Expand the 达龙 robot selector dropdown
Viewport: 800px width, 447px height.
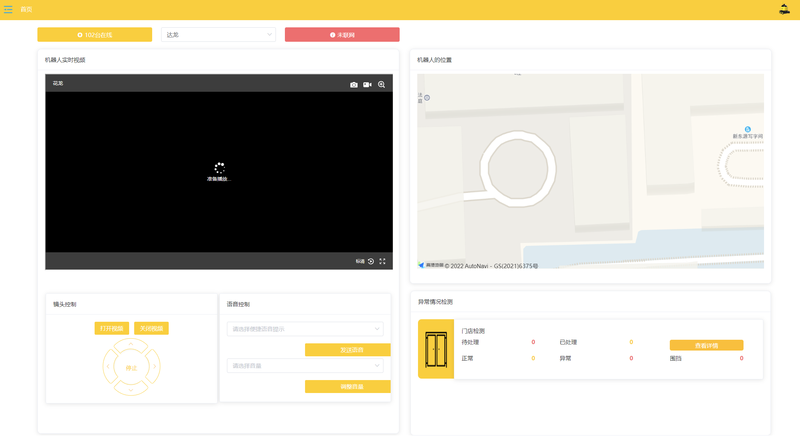[218, 34]
